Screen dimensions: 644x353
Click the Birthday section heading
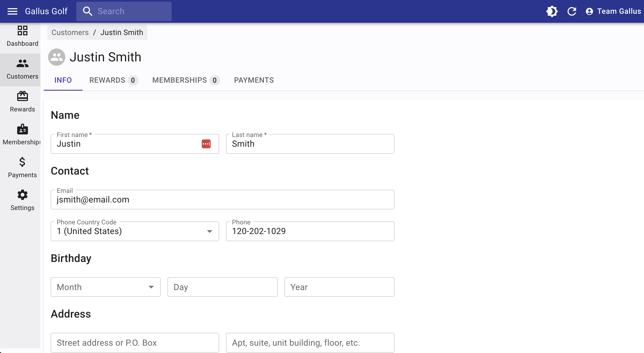pyautogui.click(x=71, y=258)
